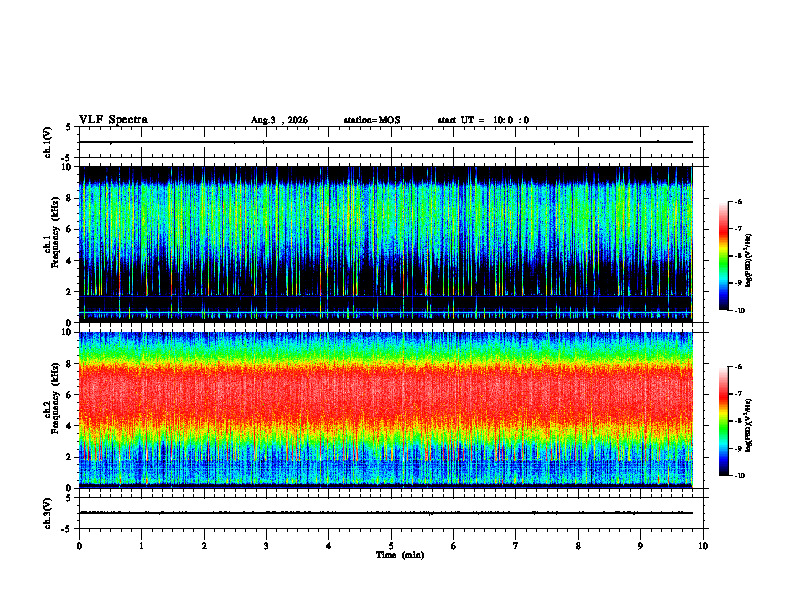Click the time axis tick label "6"
Viewport: 792px width, 612px height.
coord(454,546)
